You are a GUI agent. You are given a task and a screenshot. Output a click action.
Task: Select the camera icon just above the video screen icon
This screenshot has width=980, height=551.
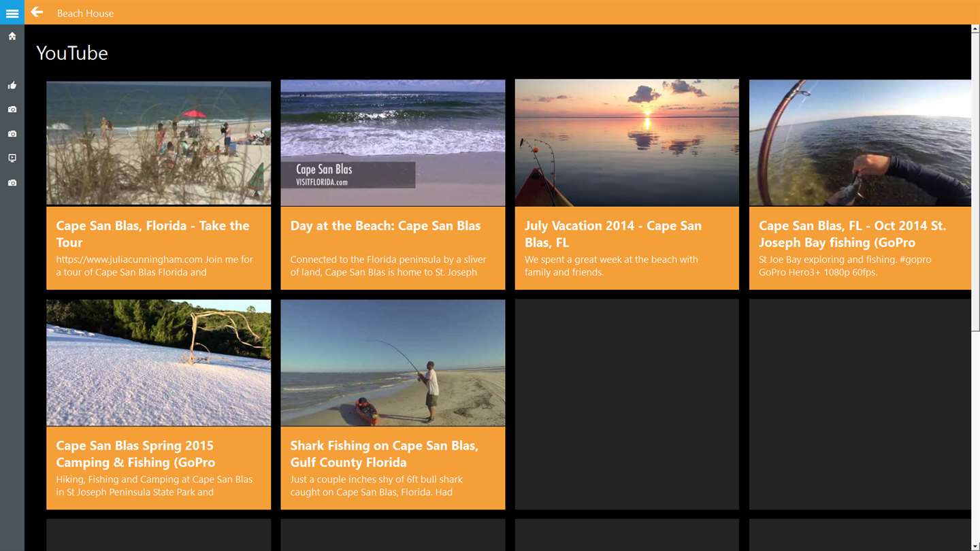(12, 134)
